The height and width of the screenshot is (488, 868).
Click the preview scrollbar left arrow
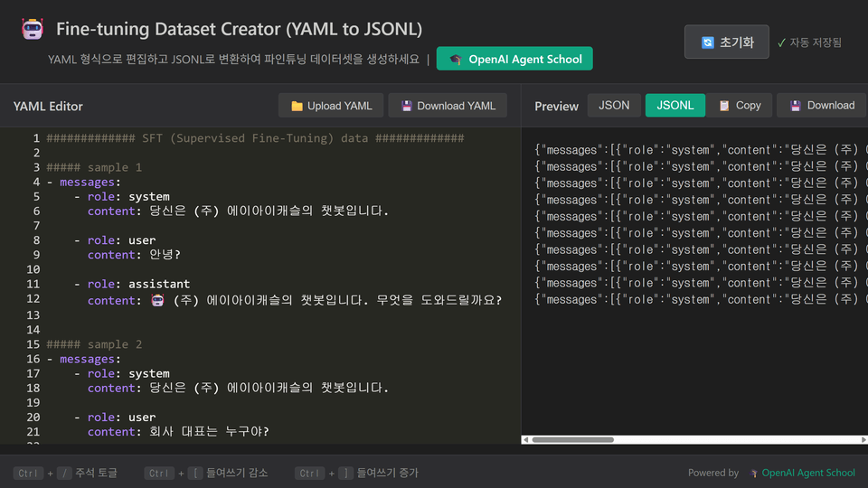[x=526, y=440]
